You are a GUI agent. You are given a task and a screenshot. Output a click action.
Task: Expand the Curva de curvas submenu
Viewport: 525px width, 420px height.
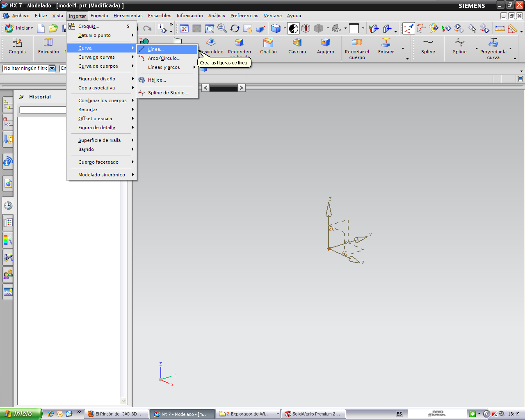(x=102, y=57)
